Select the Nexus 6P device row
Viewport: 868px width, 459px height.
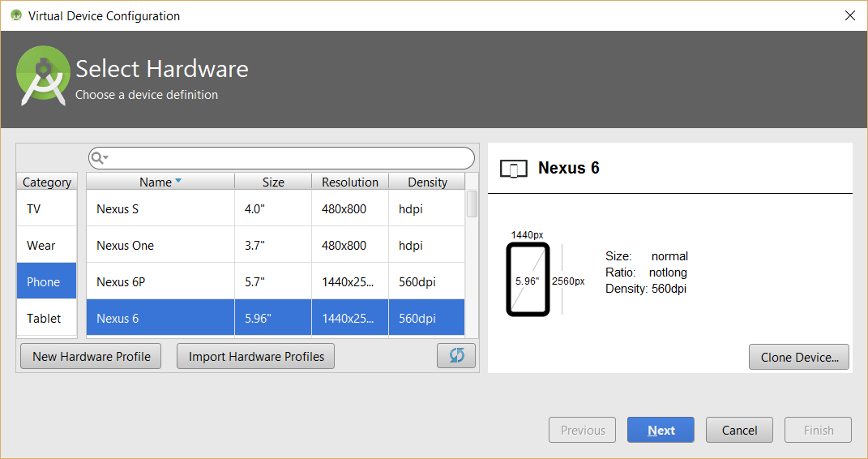[276, 281]
